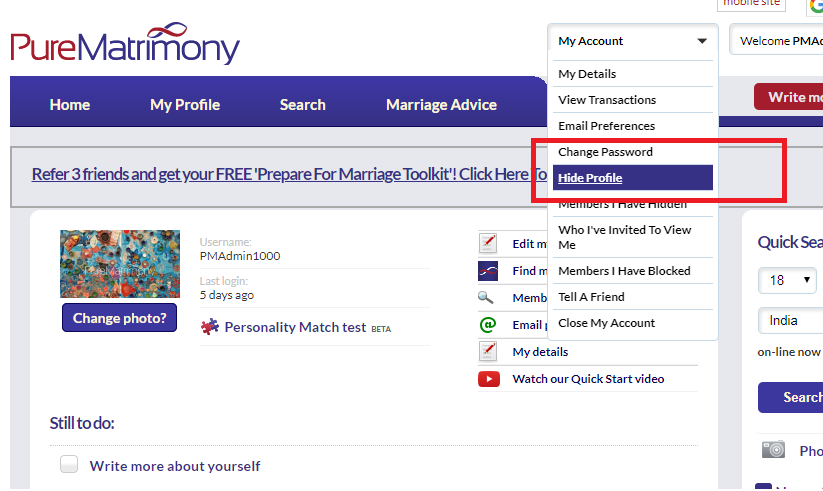Viewport: 823px width, 491px height.
Task: Choose Close My Account entry
Action: (632, 323)
